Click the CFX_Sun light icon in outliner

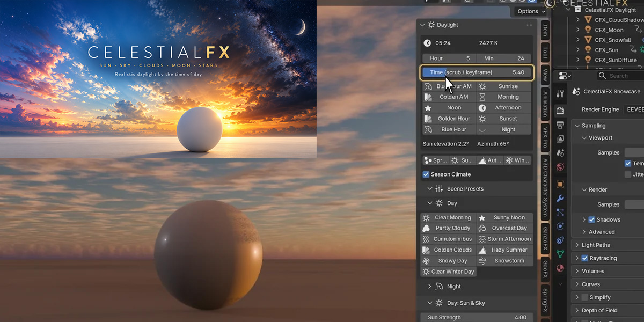click(588, 50)
